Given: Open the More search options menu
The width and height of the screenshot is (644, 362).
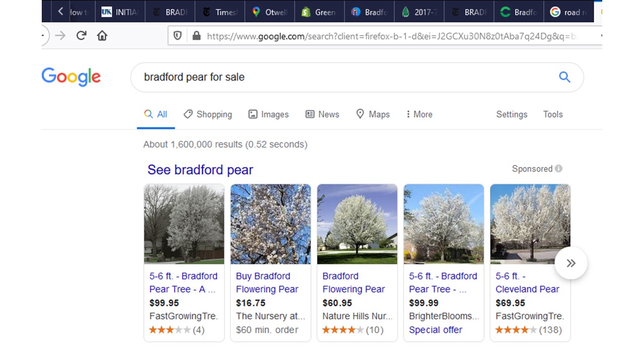Looking at the screenshot, I should [419, 114].
